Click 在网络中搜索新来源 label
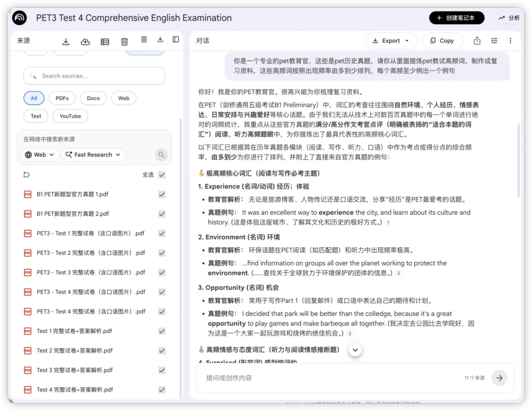This screenshot has height=411, width=532. 49,139
